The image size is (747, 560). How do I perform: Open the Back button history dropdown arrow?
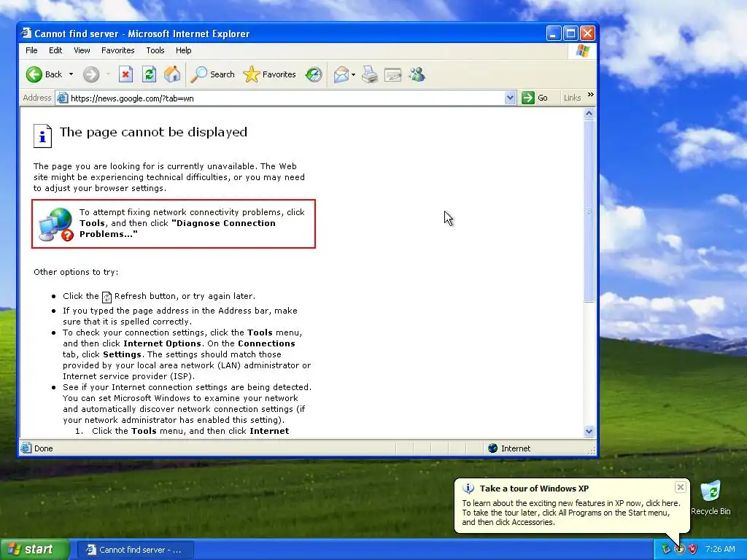tap(71, 74)
